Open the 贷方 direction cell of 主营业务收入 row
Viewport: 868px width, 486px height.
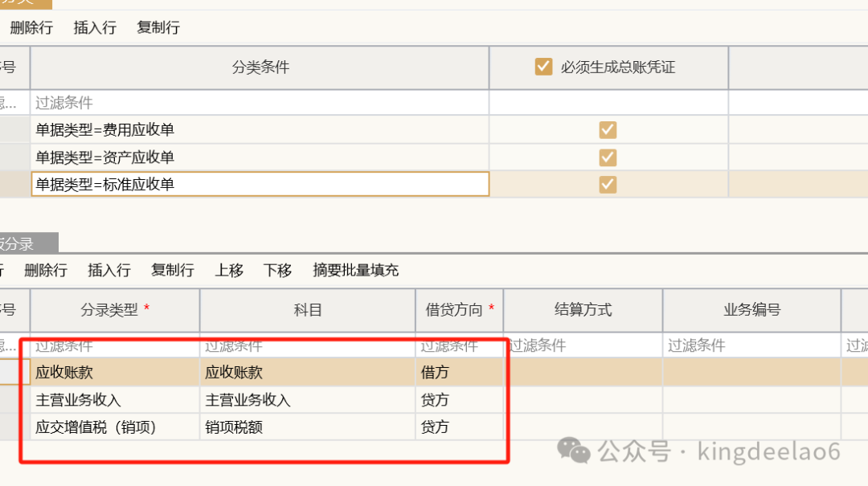coord(459,400)
